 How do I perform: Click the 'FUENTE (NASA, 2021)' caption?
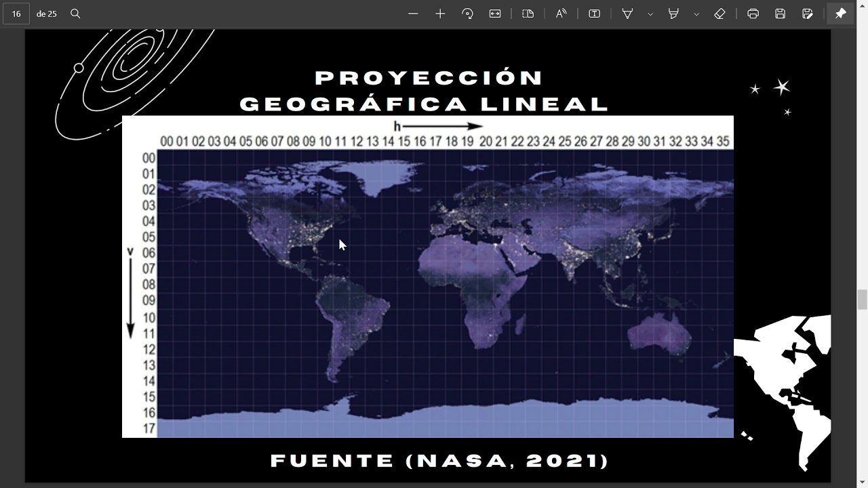coord(439,461)
